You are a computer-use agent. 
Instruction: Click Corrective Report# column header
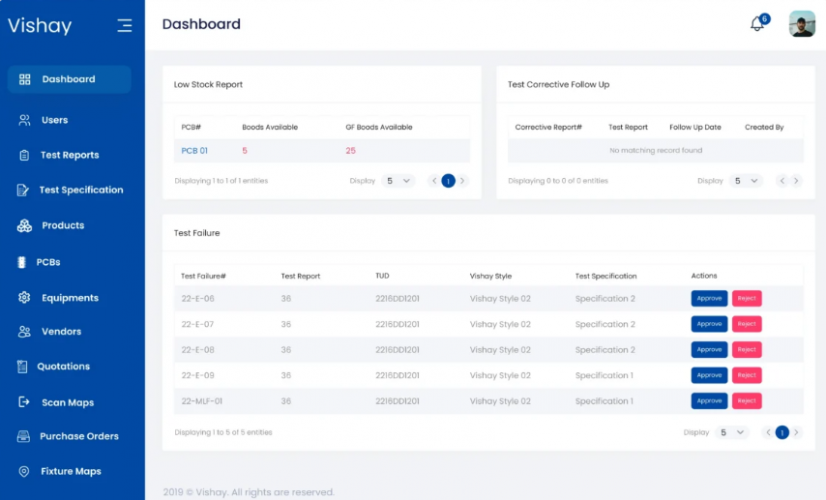coord(548,128)
